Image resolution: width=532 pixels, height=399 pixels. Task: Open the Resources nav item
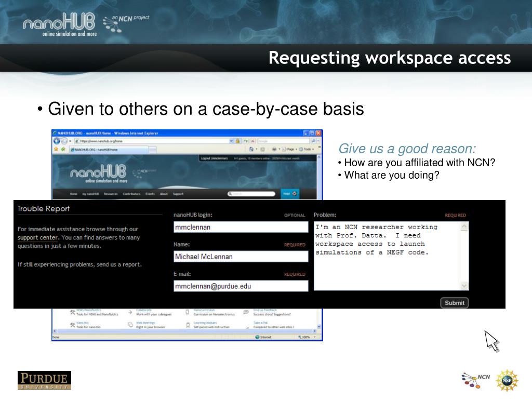point(111,194)
